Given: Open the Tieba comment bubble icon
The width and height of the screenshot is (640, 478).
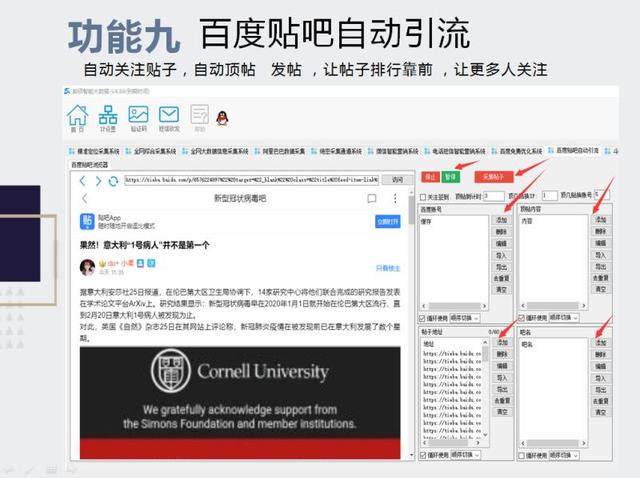Looking at the screenshot, I should point(371,198).
